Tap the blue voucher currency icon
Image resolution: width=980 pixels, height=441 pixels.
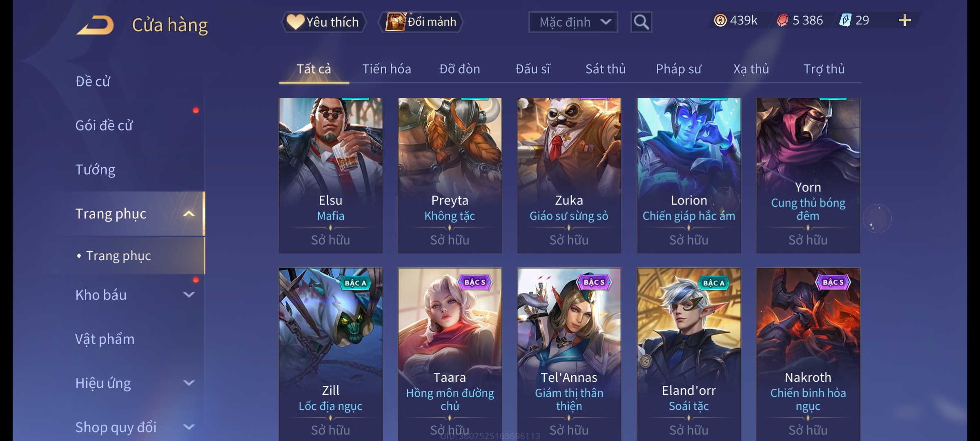click(845, 20)
